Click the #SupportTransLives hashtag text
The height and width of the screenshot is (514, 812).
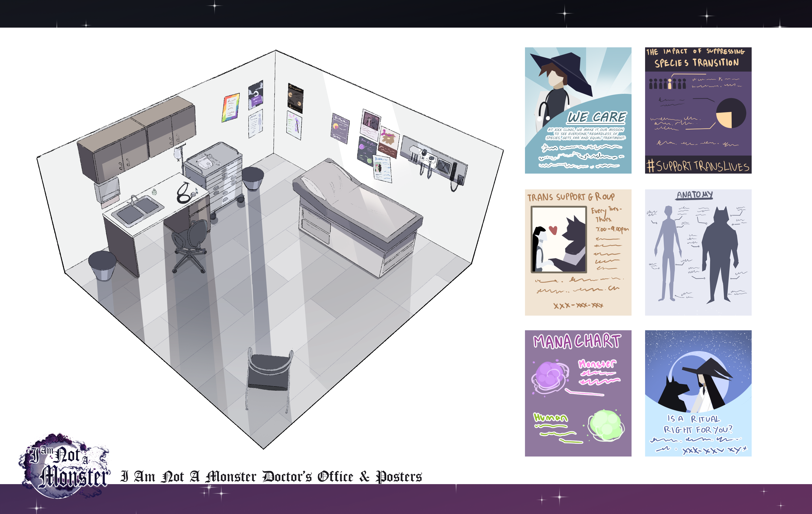pyautogui.click(x=698, y=166)
